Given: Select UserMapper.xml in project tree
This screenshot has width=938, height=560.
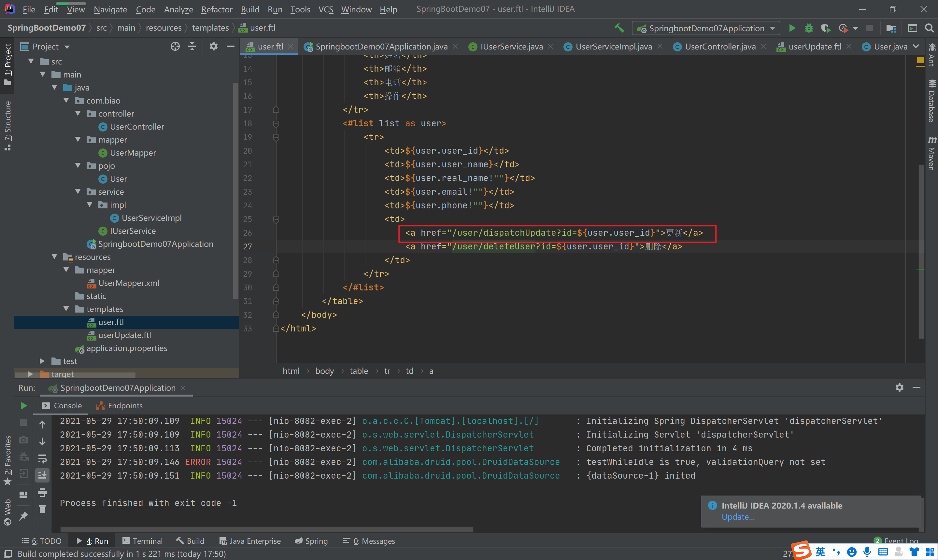Looking at the screenshot, I should click(x=128, y=283).
